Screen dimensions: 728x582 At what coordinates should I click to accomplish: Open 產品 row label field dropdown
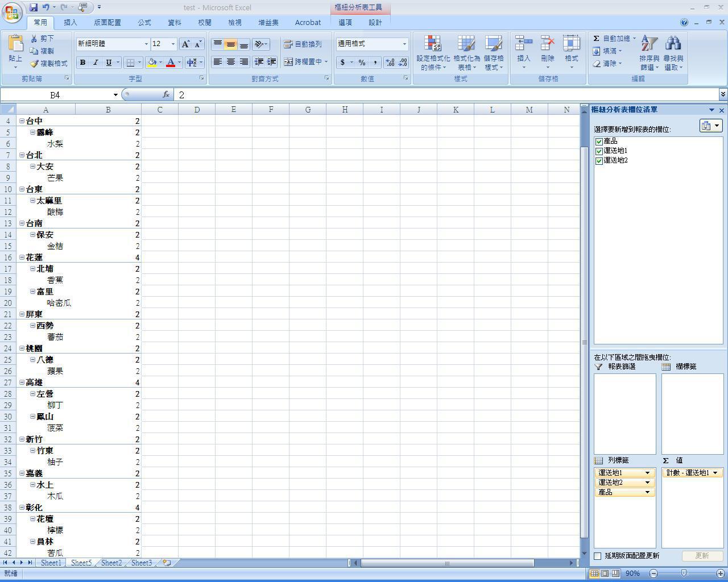coord(647,492)
